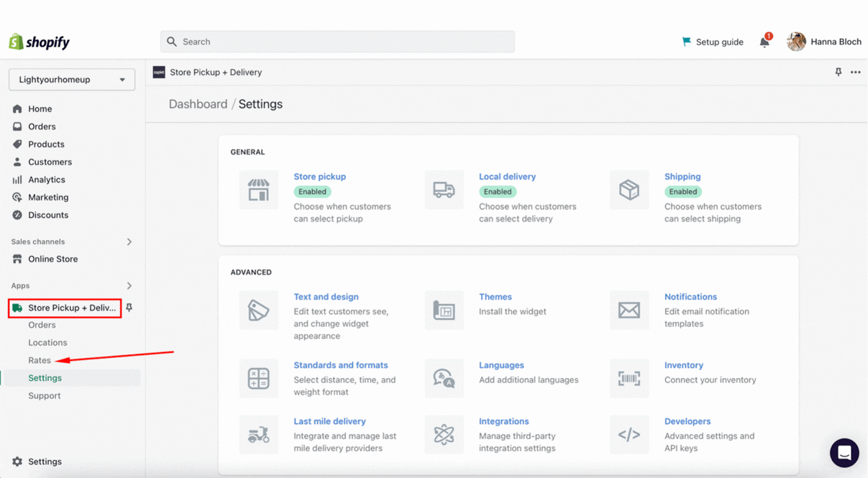The height and width of the screenshot is (478, 868).
Task: Open Standards and formats link
Action: 341,366
